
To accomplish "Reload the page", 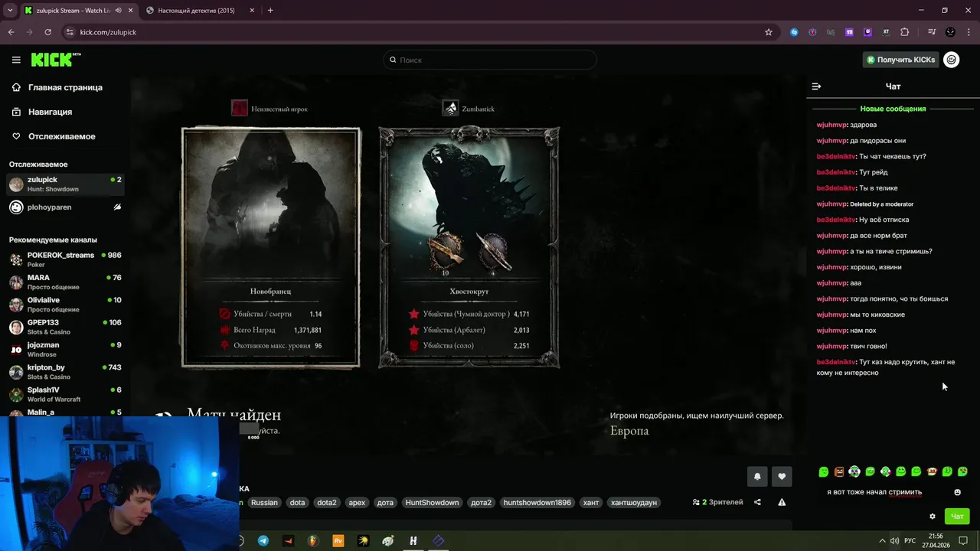I will [x=47, y=32].
